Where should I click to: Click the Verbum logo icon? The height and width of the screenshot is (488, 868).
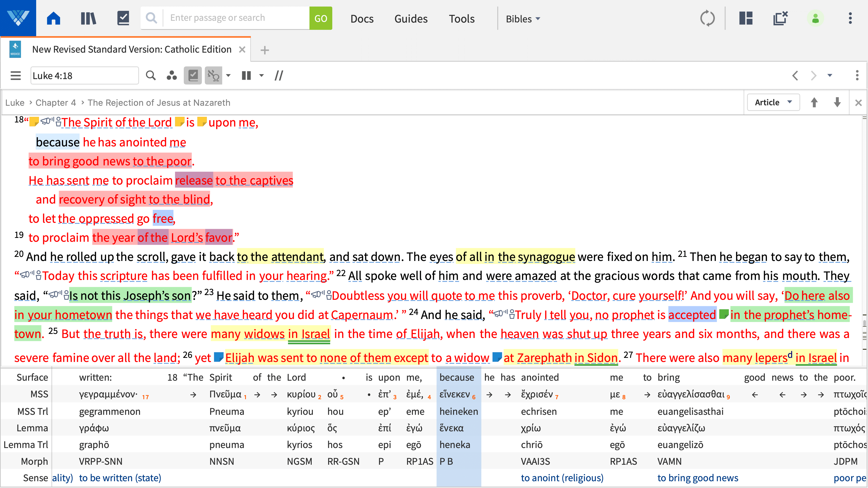18,18
